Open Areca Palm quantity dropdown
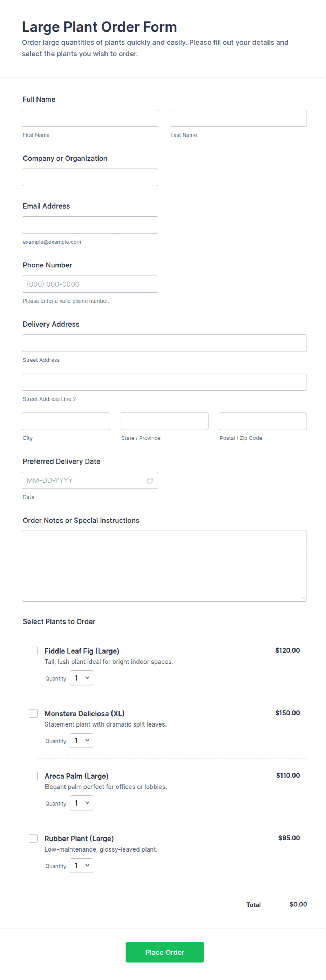Viewport: 326px width, 980px height. tap(81, 802)
